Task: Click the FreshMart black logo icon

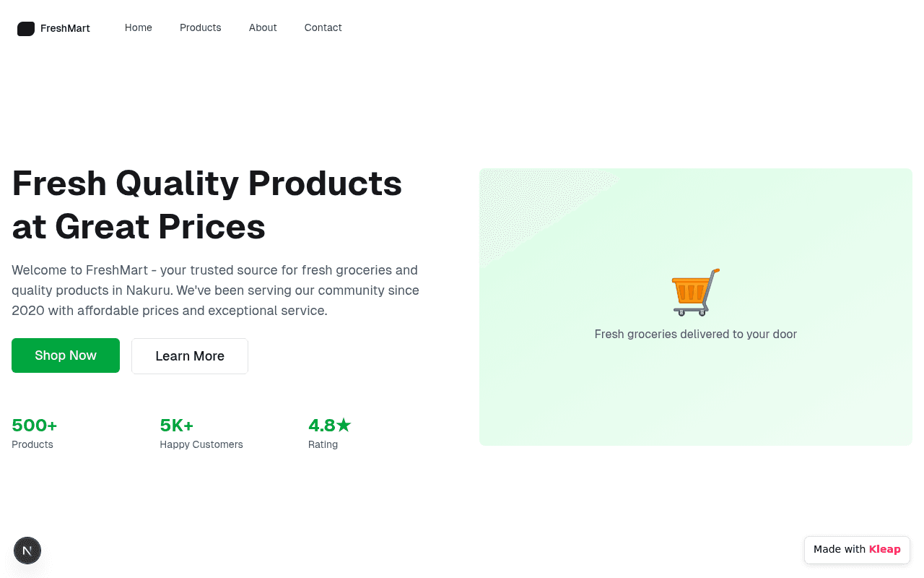Action: (x=26, y=29)
